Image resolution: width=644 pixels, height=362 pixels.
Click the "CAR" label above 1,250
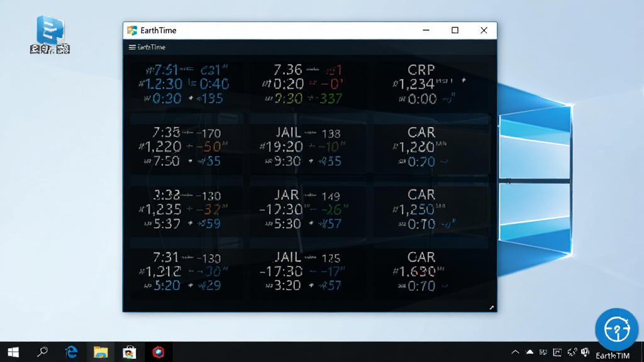pos(421,195)
